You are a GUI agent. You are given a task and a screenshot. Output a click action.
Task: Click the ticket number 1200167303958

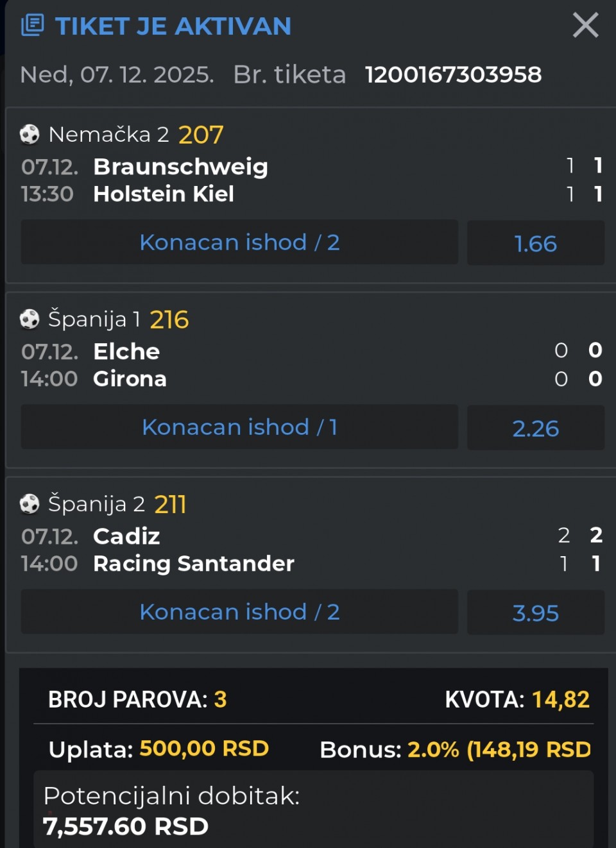(453, 74)
